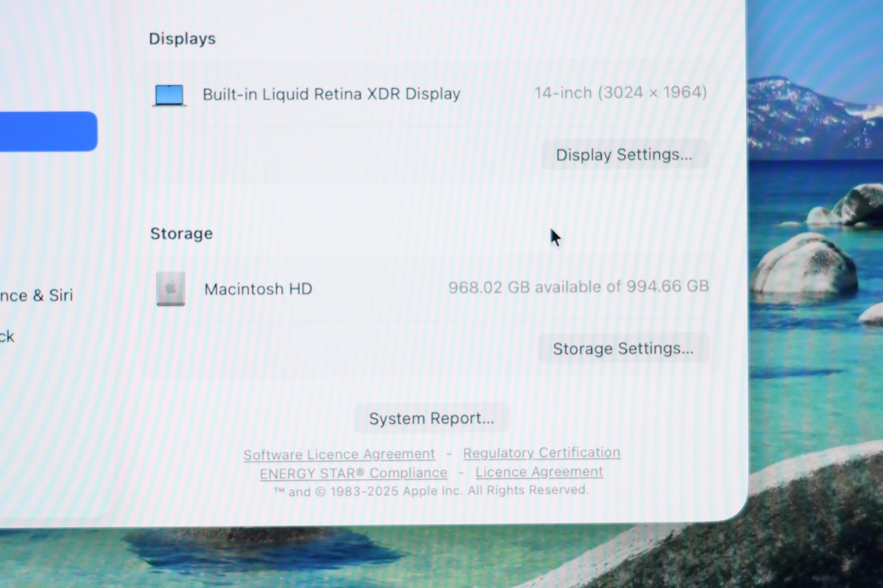Viewport: 883px width, 588px height.
Task: Open the System Report
Action: [431, 419]
